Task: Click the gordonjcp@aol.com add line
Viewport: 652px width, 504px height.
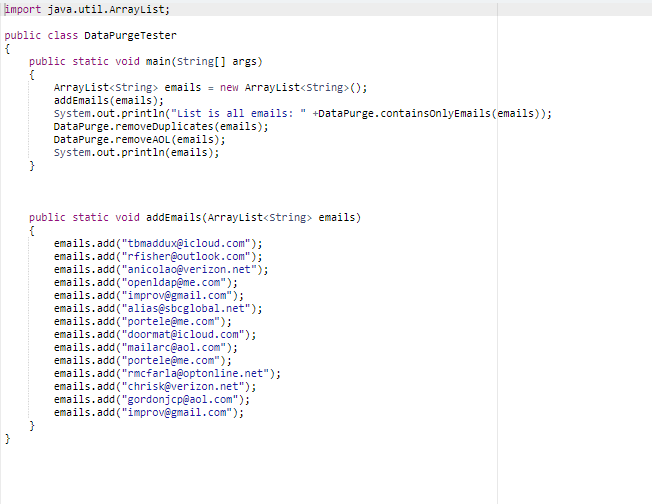Action: point(152,400)
